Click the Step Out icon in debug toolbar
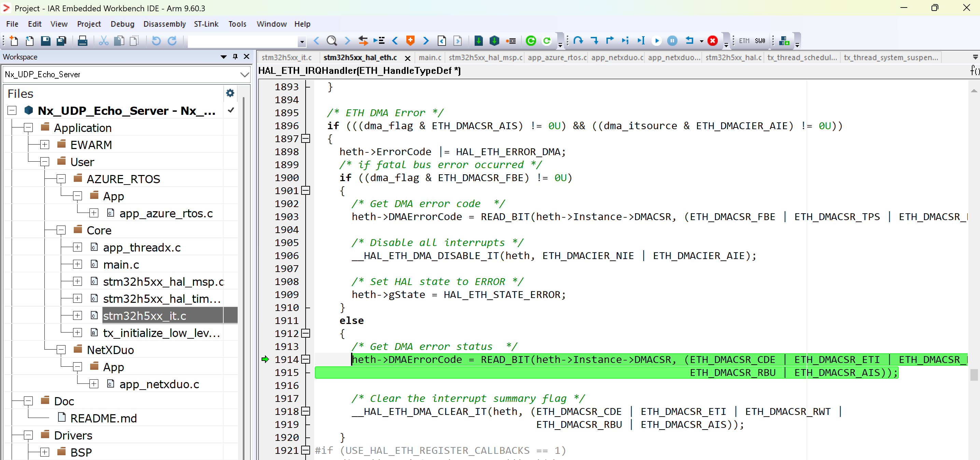Viewport: 980px width, 460px height. pos(610,41)
